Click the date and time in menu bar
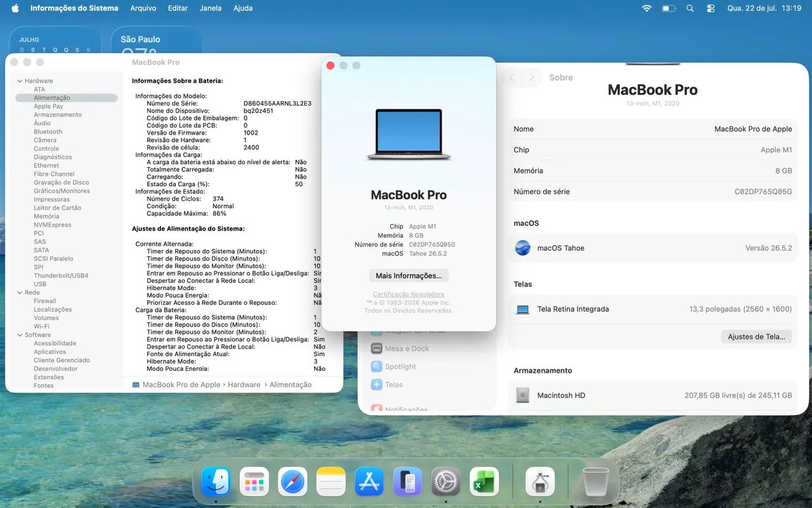This screenshot has height=508, width=812. click(x=764, y=8)
